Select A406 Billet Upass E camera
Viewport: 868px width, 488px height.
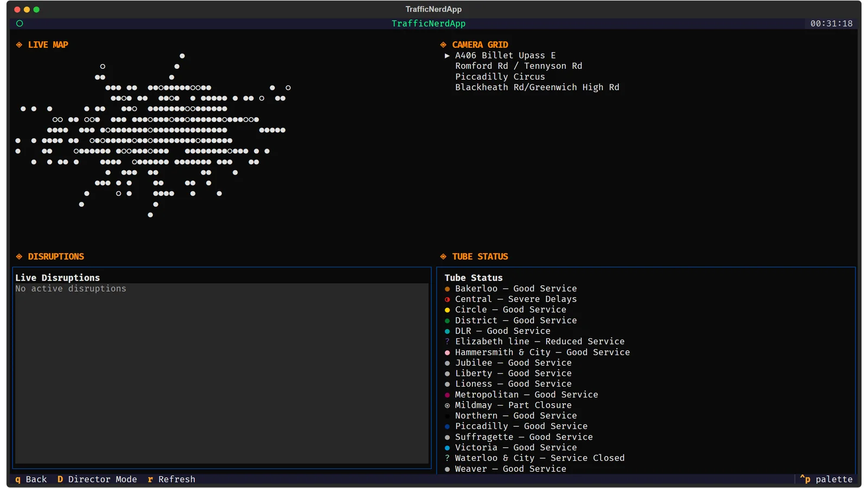506,55
